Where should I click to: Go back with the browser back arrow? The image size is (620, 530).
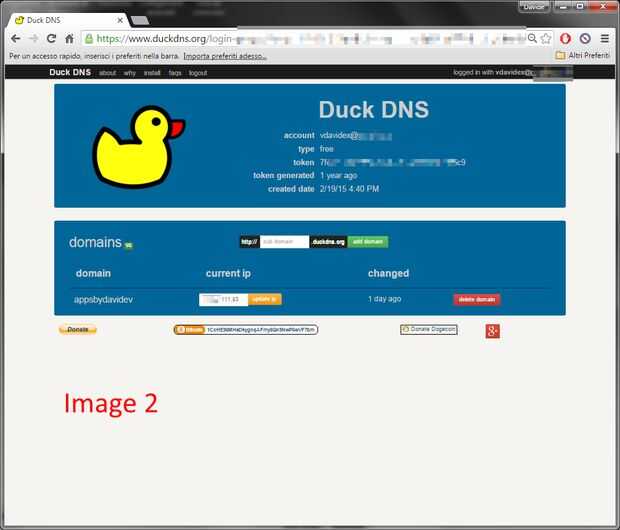15,38
